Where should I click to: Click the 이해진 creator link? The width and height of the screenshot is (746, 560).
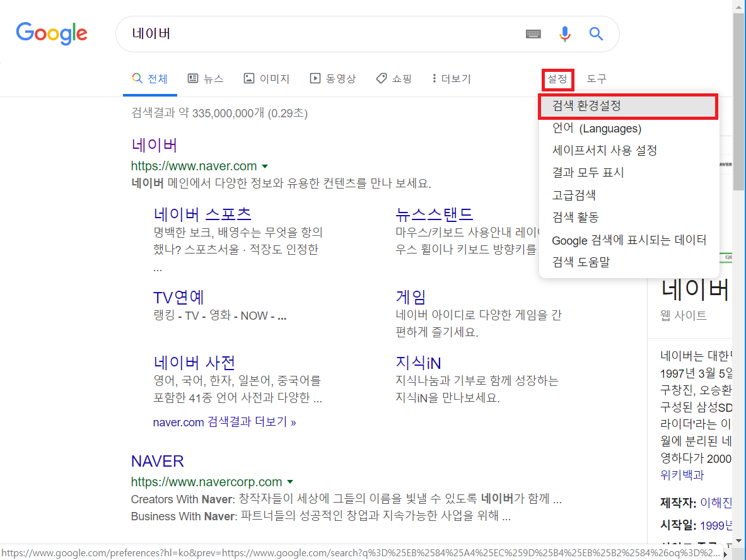pyautogui.click(x=716, y=503)
